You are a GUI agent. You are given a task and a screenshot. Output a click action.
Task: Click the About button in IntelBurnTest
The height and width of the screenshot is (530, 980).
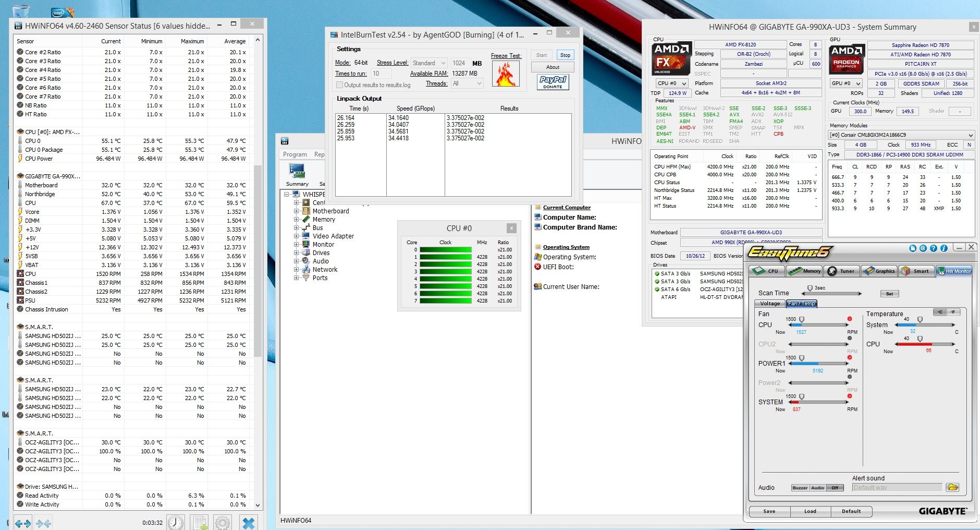[x=553, y=67]
